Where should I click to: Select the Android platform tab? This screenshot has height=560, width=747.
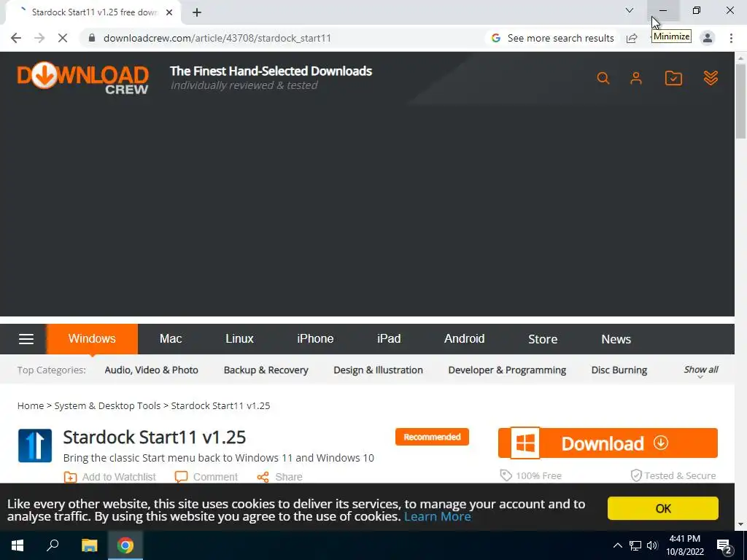465,339
